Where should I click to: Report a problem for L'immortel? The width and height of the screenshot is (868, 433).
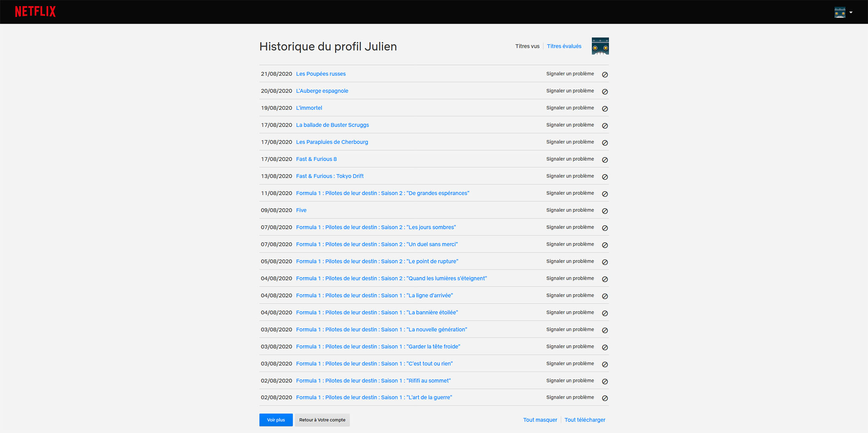[x=570, y=108]
